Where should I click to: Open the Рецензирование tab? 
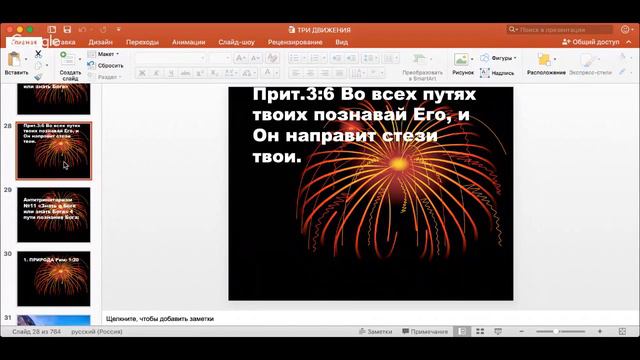coord(295,42)
